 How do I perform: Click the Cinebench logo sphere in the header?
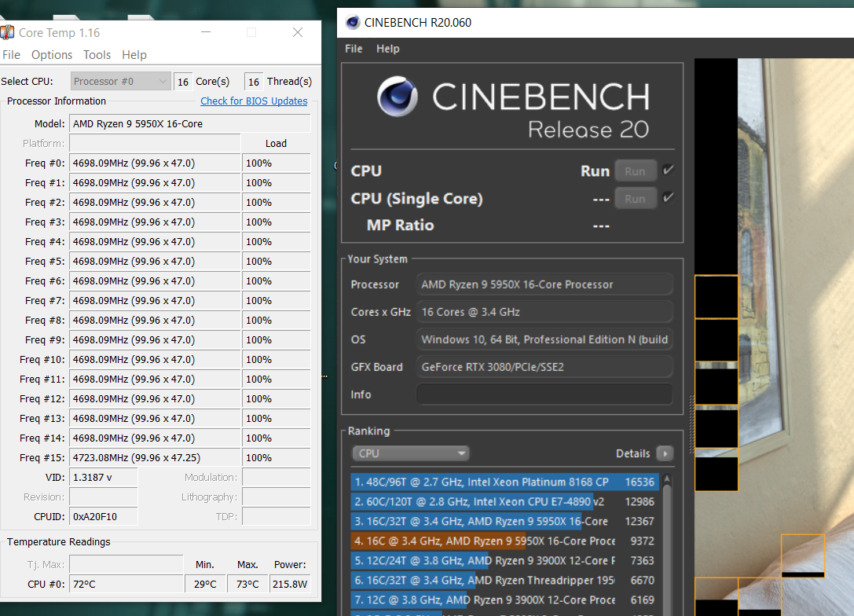398,97
